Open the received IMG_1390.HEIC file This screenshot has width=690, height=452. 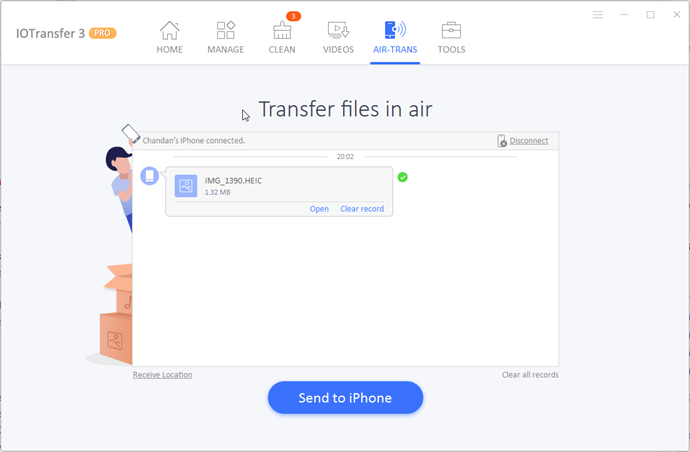pos(319,209)
